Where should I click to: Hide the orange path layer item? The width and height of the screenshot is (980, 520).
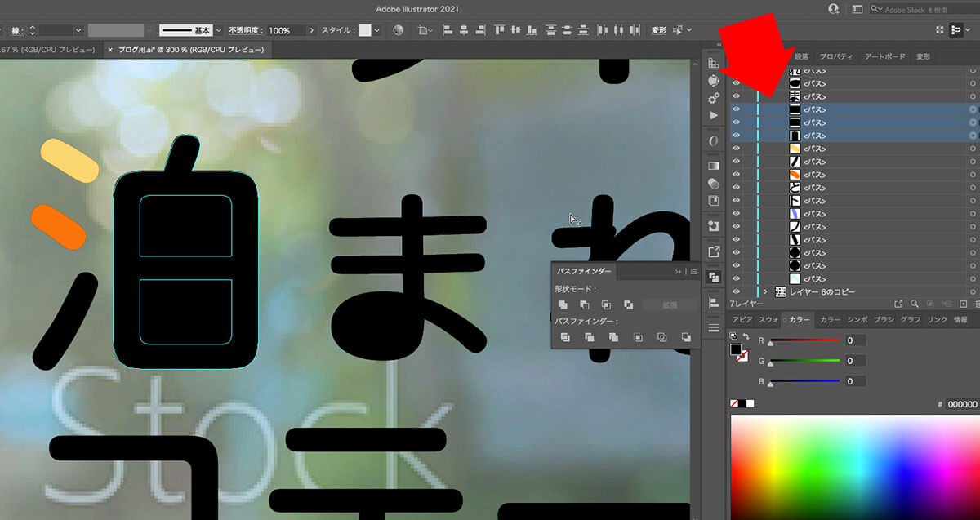tap(736, 175)
